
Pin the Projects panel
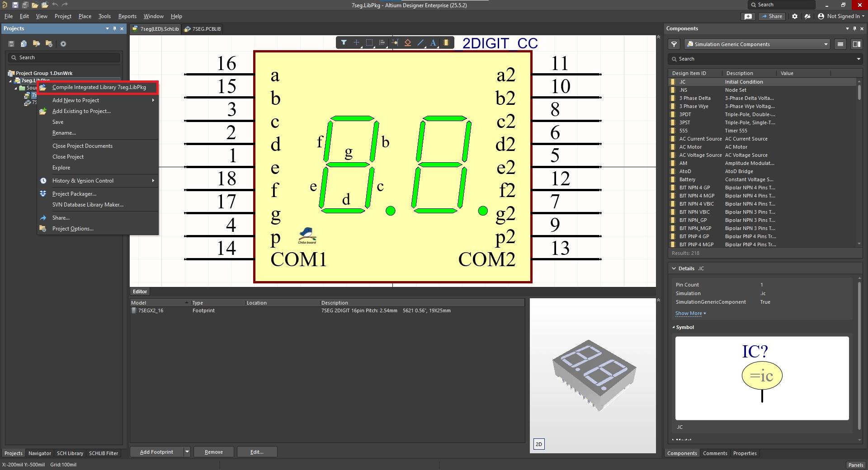click(114, 28)
